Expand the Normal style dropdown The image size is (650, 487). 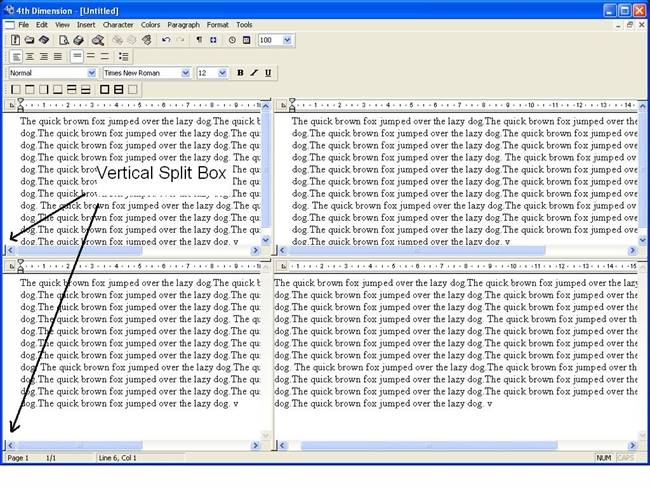tap(92, 73)
